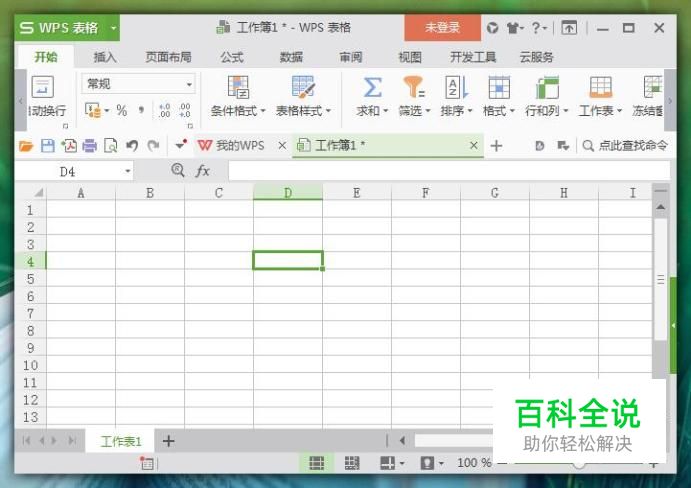Open the WPS 表格 application menu dropdown
The width and height of the screenshot is (691, 488).
coord(113,28)
